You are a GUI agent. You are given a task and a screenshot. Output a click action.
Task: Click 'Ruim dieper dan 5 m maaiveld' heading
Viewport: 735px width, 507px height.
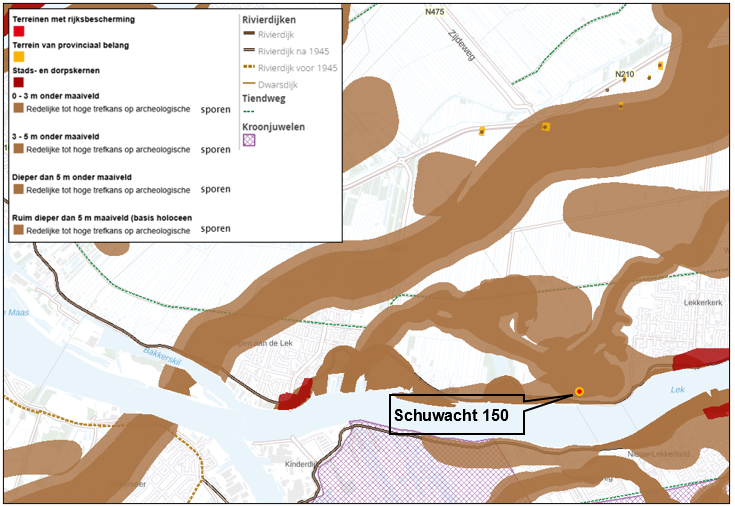click(x=102, y=218)
